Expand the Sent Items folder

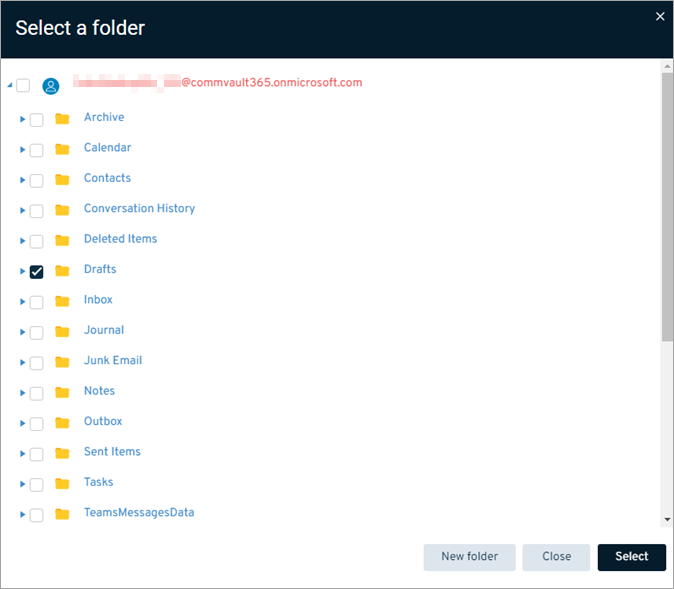point(22,454)
